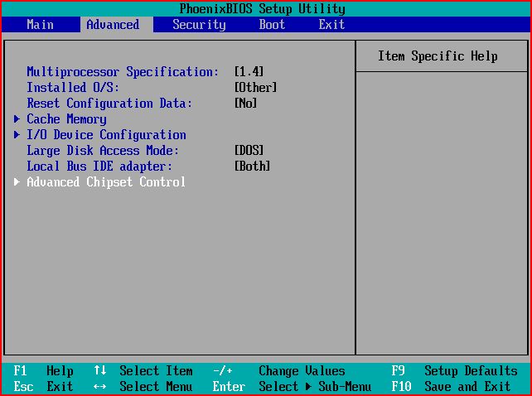Change Multiprocessor Specification value [1.4]
This screenshot has height=396, width=532.
[249, 71]
